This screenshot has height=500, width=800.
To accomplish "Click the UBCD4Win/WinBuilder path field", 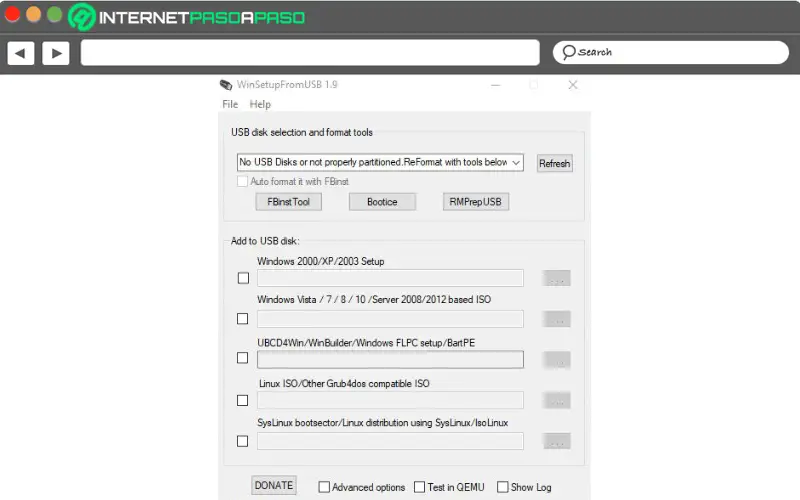I will click(390, 359).
